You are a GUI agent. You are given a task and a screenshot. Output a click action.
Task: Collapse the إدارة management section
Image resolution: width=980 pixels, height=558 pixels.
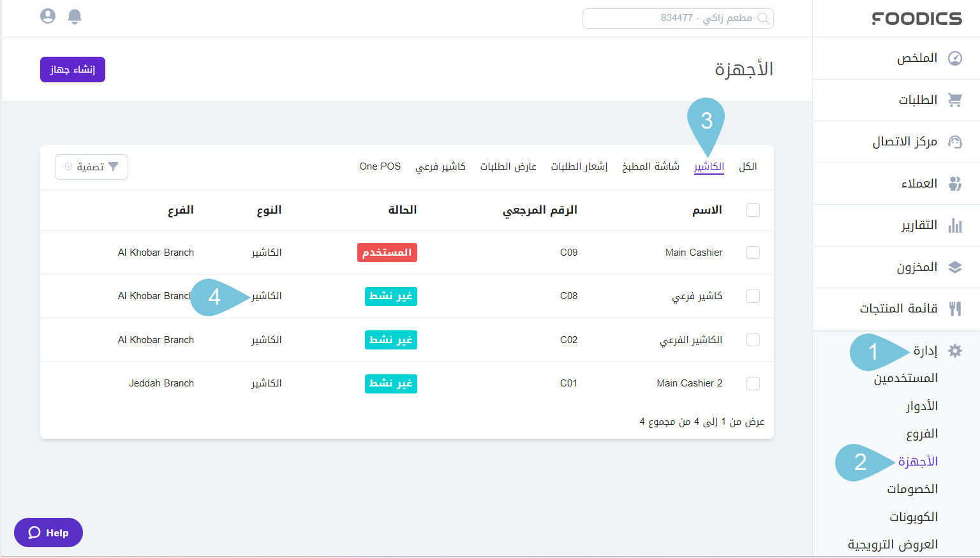[925, 351]
